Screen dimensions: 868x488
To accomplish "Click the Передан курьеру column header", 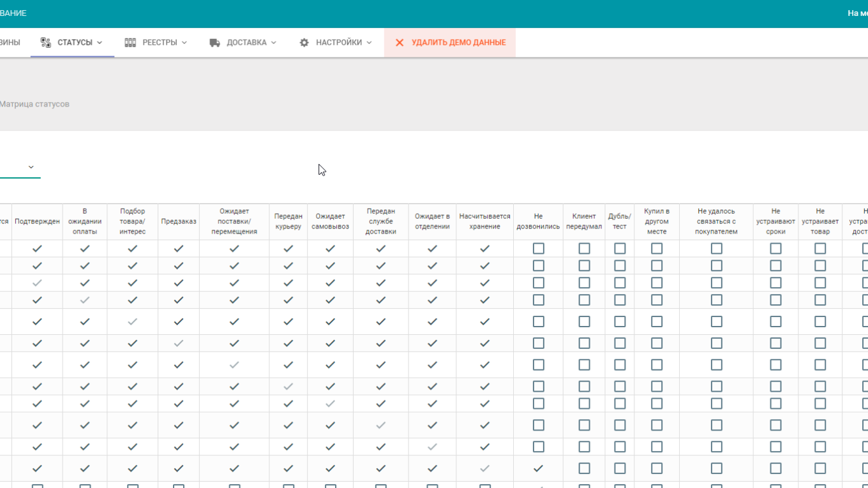I will pos(288,221).
